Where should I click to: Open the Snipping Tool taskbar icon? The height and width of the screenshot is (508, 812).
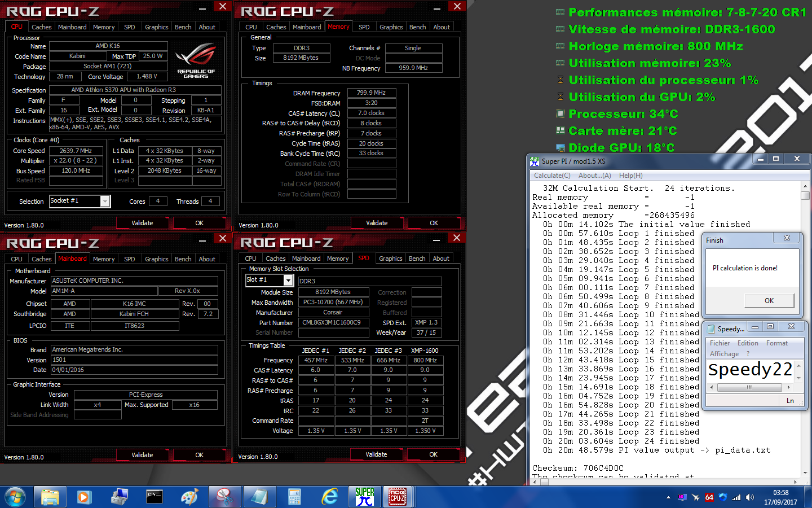[224, 497]
